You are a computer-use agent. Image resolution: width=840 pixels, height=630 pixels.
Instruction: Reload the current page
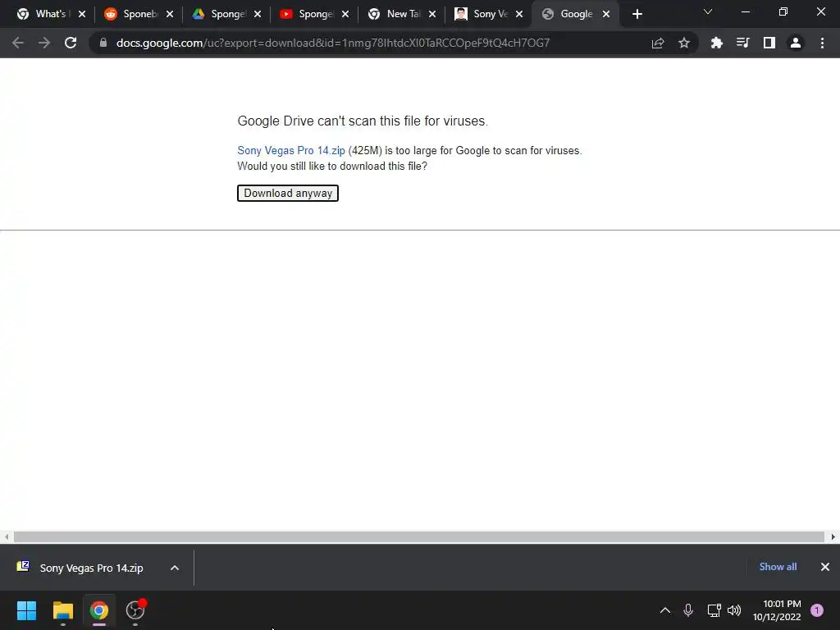pos(71,43)
